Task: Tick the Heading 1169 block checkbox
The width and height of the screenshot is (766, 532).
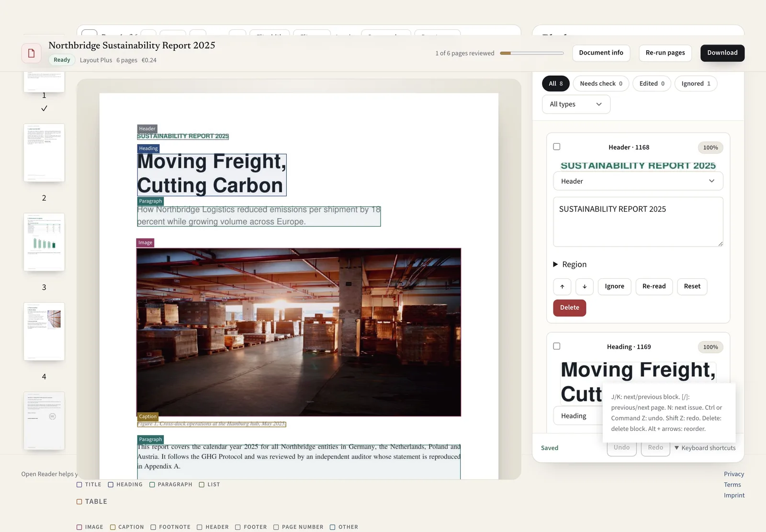Action: [x=557, y=346]
